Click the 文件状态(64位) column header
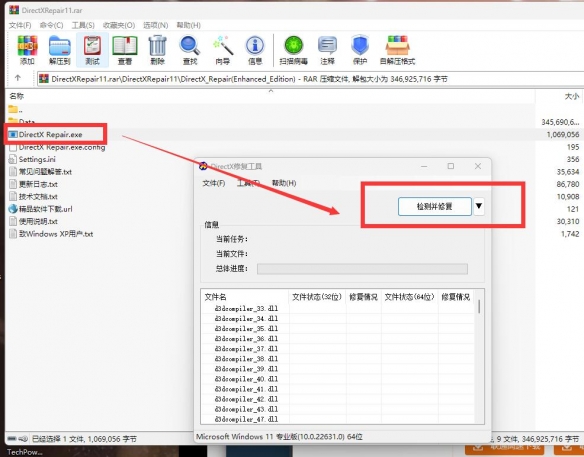Screen dimensions: 584x457 coord(409,297)
